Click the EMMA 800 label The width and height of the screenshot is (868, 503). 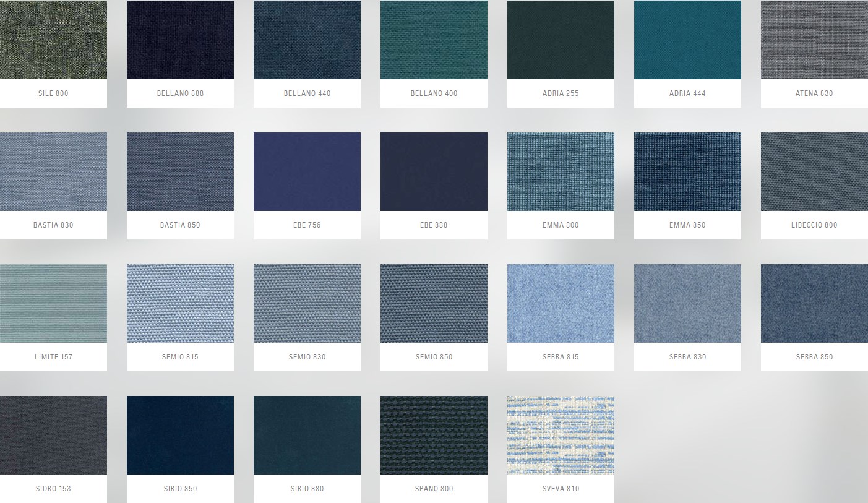[x=561, y=225]
